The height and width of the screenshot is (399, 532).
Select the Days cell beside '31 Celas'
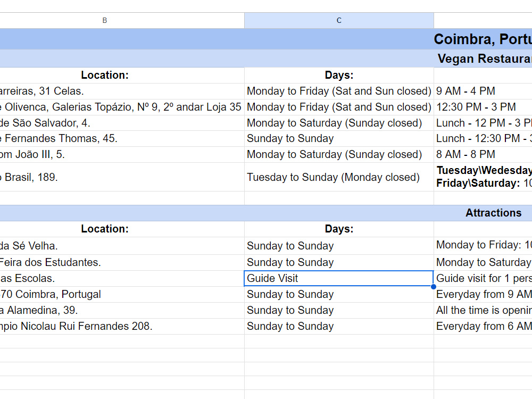point(339,92)
